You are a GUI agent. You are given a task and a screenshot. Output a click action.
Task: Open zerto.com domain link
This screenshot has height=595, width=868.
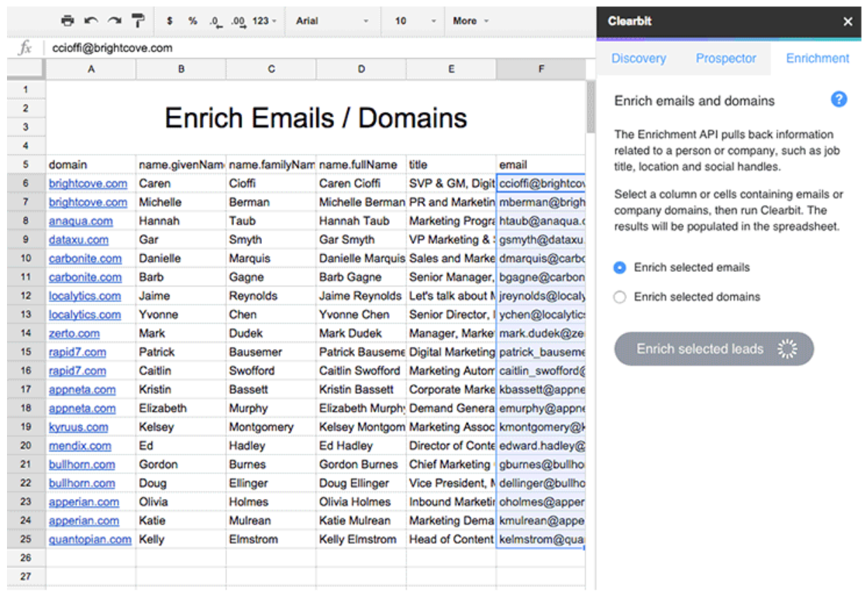click(x=74, y=334)
